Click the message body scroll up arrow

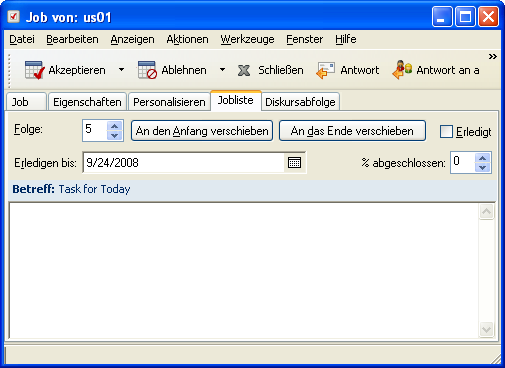point(486,211)
